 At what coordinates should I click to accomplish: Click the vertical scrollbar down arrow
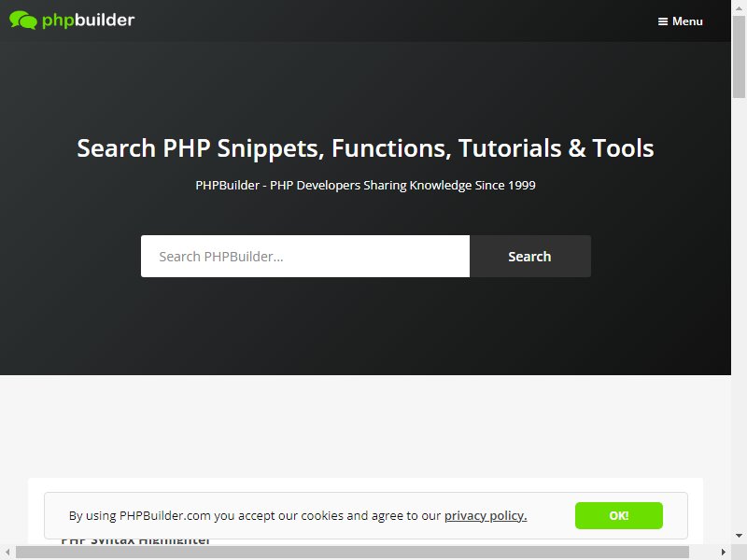pyautogui.click(x=739, y=536)
